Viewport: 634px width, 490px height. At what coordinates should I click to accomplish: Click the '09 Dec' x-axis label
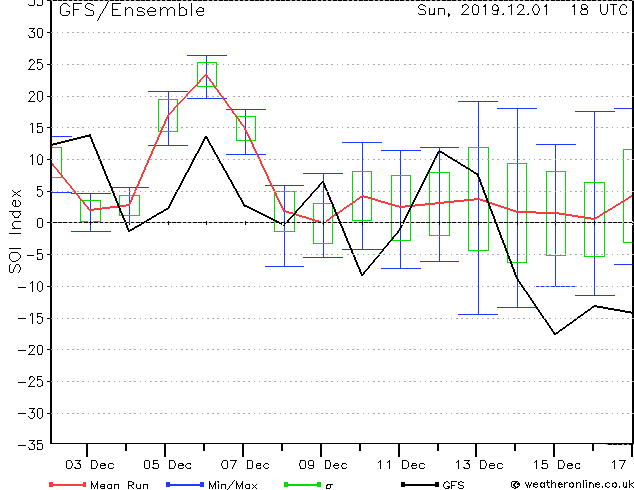tap(323, 465)
